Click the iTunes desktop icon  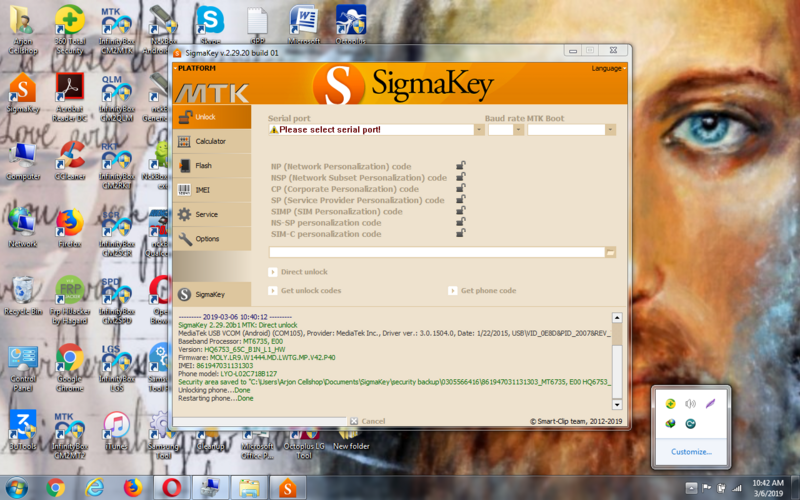click(117, 431)
